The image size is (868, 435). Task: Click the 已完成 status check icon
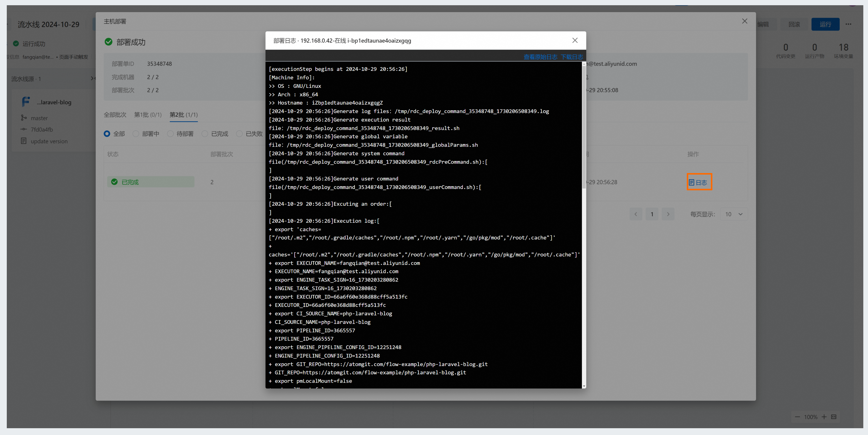[x=115, y=182]
